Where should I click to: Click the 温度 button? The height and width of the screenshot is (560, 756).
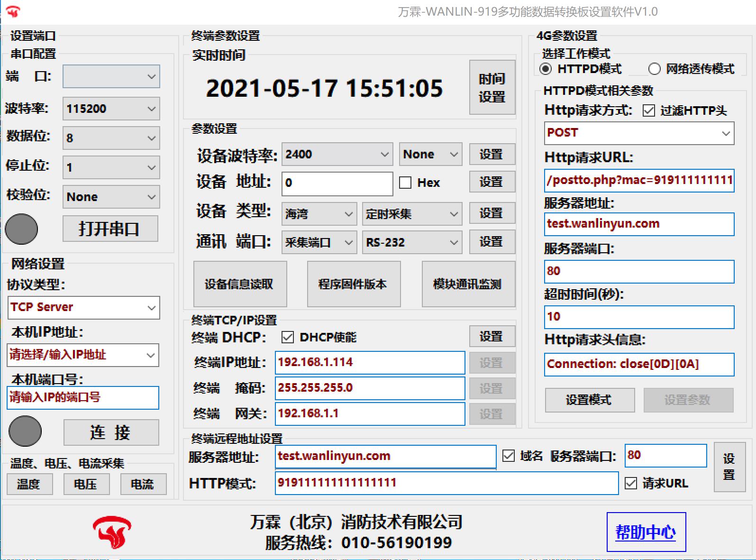pyautogui.click(x=29, y=484)
